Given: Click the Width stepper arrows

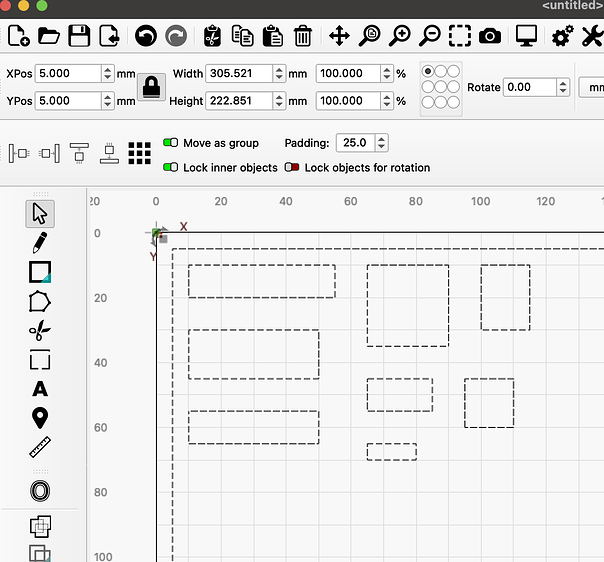Looking at the screenshot, I should click(279, 73).
